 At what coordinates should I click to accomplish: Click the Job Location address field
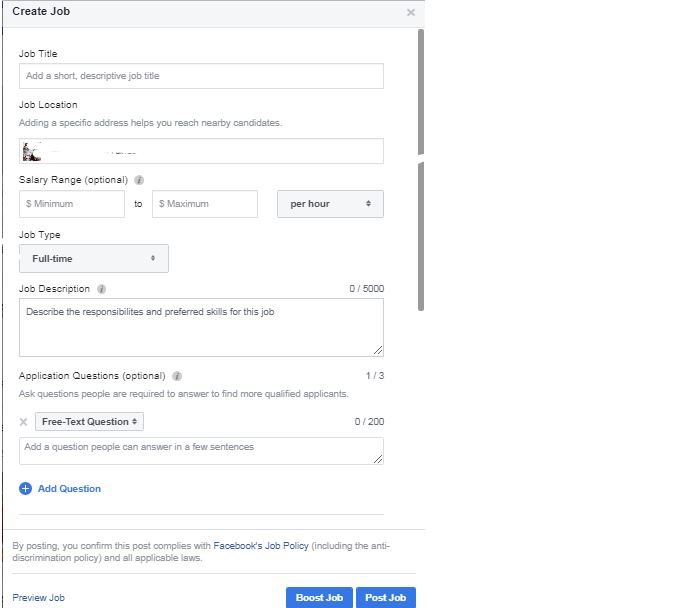(x=201, y=151)
